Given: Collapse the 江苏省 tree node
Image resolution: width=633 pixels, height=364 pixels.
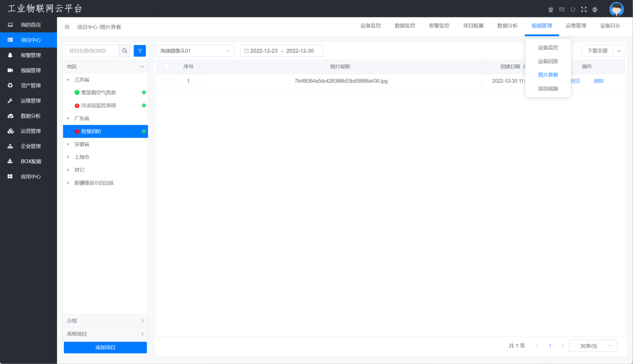Looking at the screenshot, I should coord(68,79).
